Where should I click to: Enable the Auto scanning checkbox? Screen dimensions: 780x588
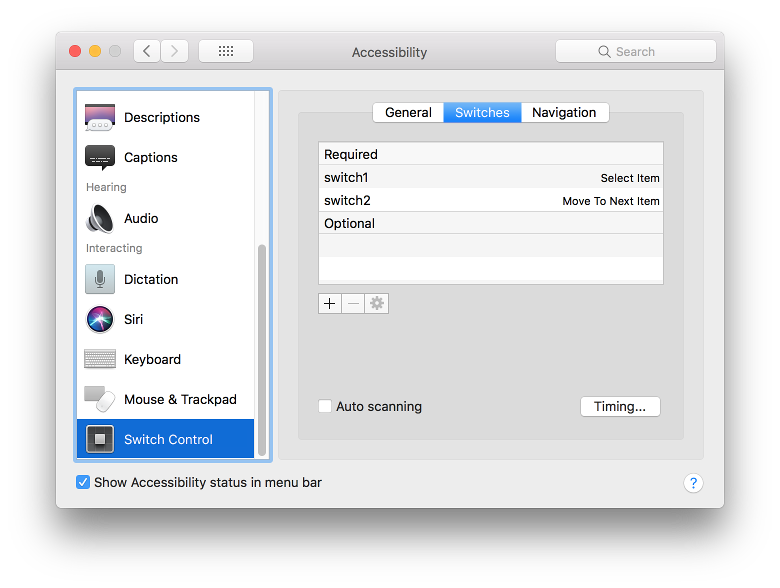click(325, 407)
